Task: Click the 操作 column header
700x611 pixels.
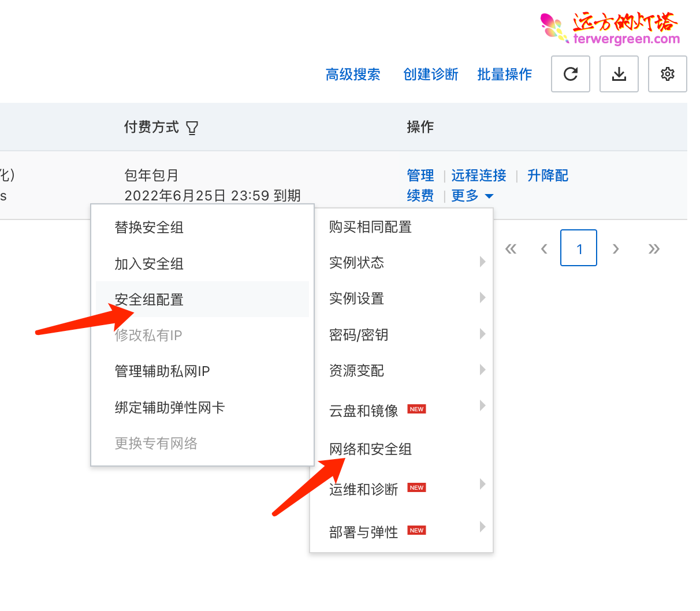Action: tap(420, 127)
